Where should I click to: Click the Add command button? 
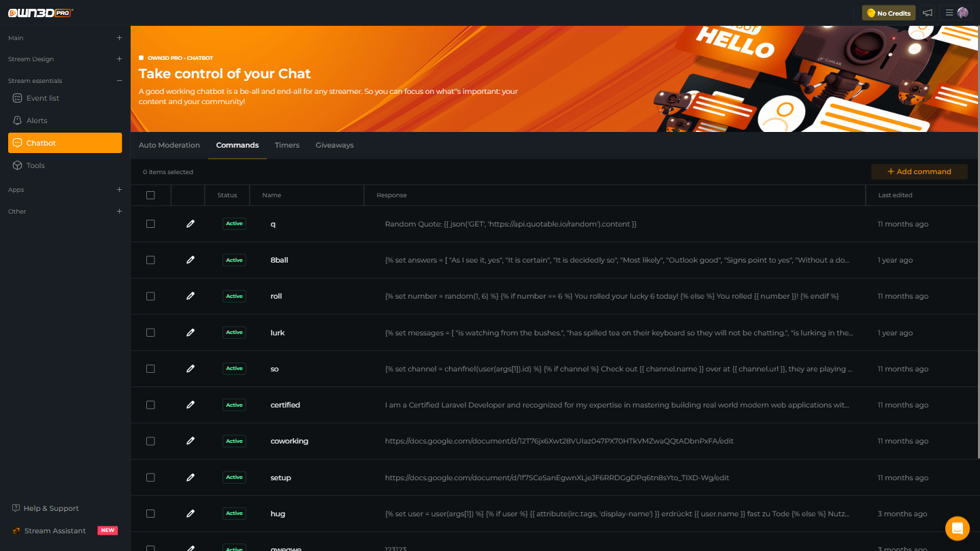tap(919, 171)
